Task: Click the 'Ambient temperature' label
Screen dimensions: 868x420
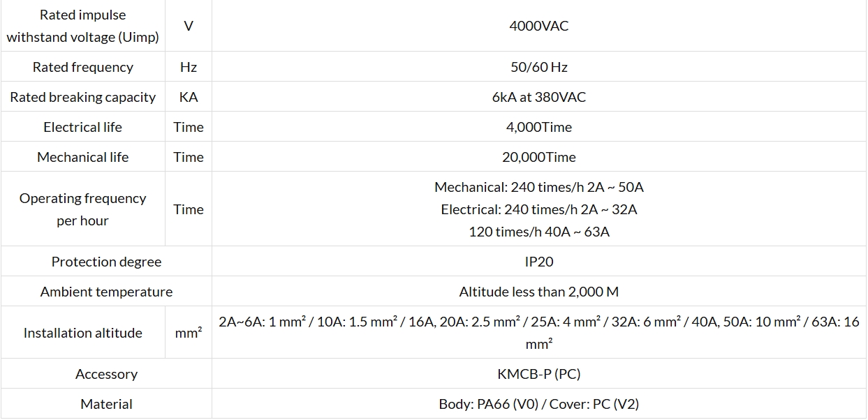Action: click(106, 292)
